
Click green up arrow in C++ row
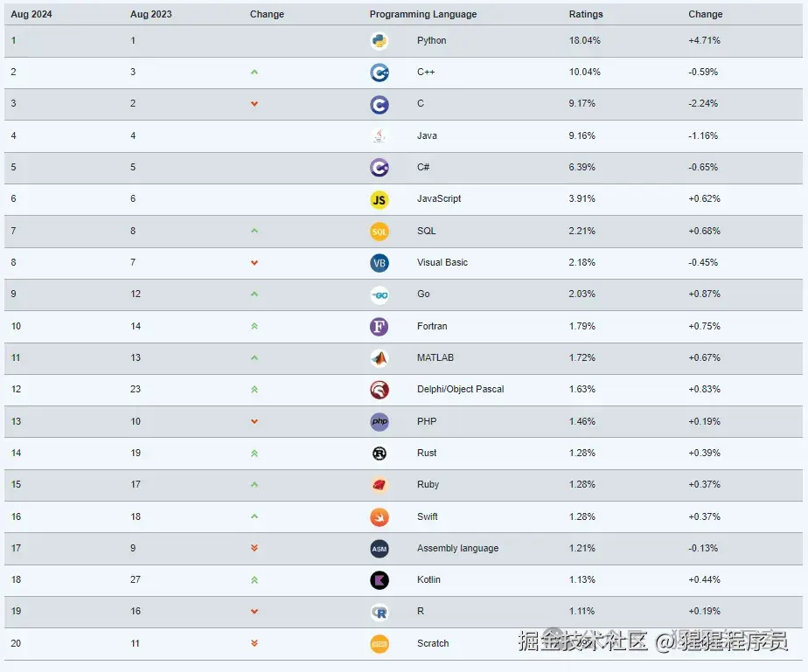[254, 72]
